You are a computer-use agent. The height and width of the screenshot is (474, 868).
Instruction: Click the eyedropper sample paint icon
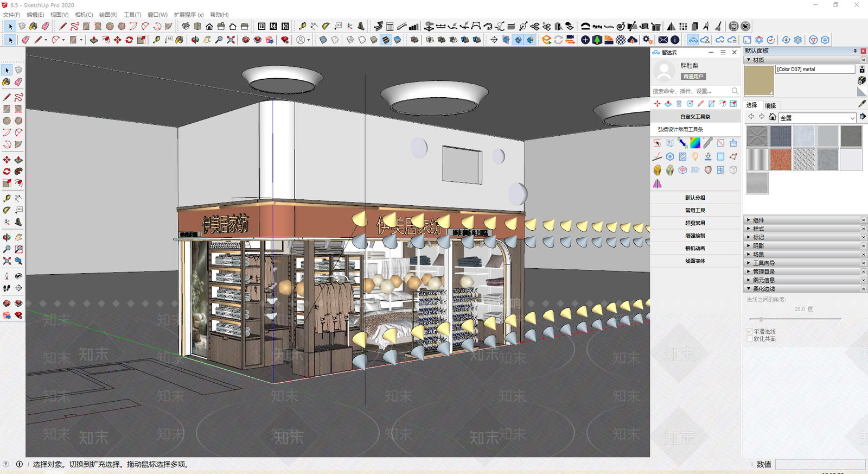(x=862, y=103)
